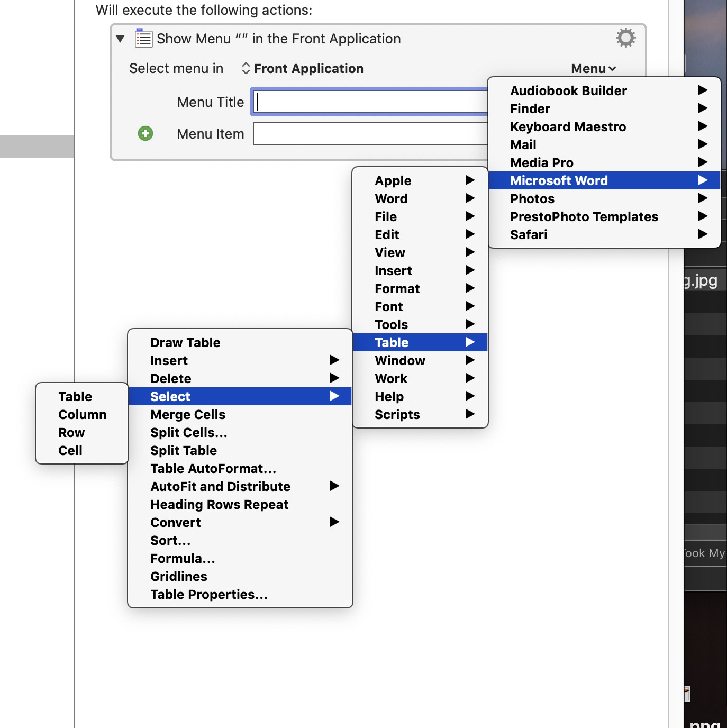The height and width of the screenshot is (728, 727).
Task: Choose Row in the Select submenu
Action: [82, 433]
